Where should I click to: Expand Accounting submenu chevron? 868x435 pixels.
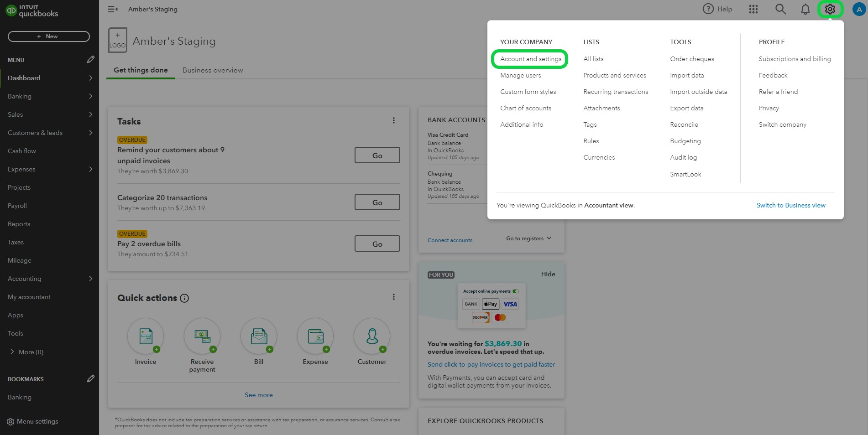[90, 279]
